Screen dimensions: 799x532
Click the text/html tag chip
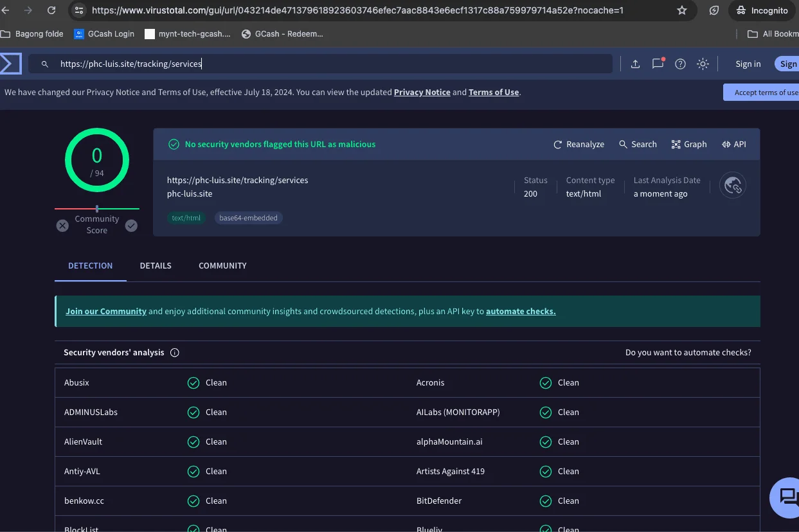pos(186,218)
